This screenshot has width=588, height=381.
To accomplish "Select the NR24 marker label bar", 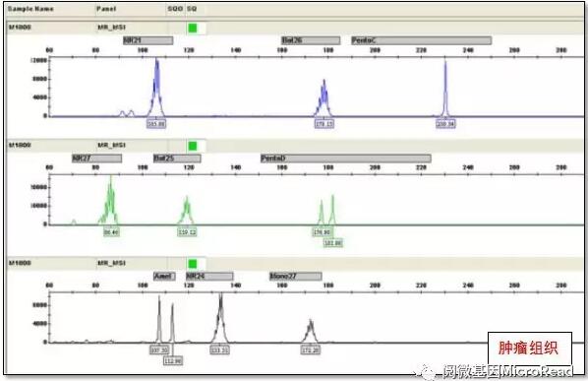I will click(209, 277).
